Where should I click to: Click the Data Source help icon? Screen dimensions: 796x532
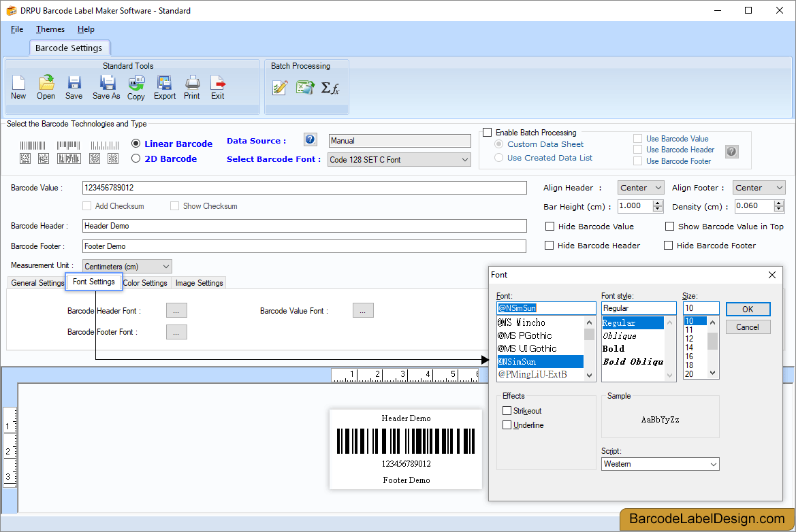pyautogui.click(x=311, y=139)
